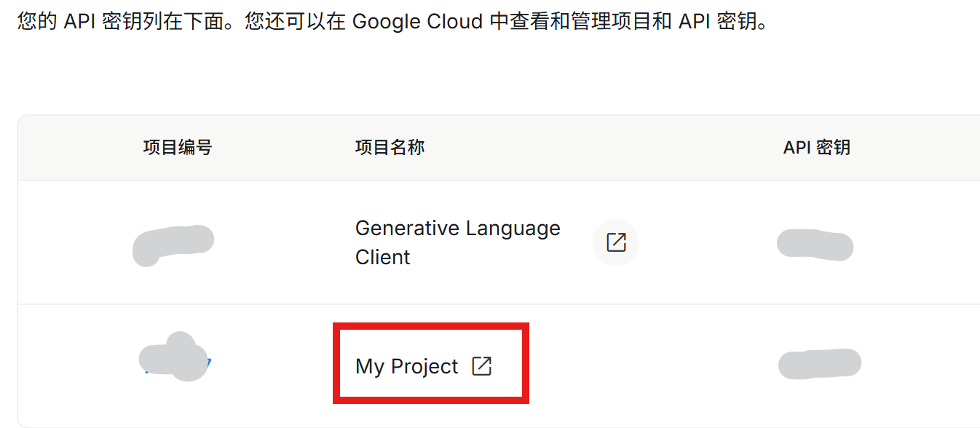980x428 pixels.
Task: Reveal the API key in Generative Language Client row
Action: (815, 245)
